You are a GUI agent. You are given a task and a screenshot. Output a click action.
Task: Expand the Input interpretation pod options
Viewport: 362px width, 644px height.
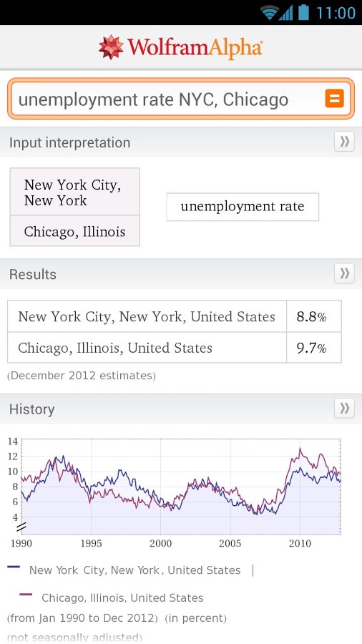pos(344,142)
